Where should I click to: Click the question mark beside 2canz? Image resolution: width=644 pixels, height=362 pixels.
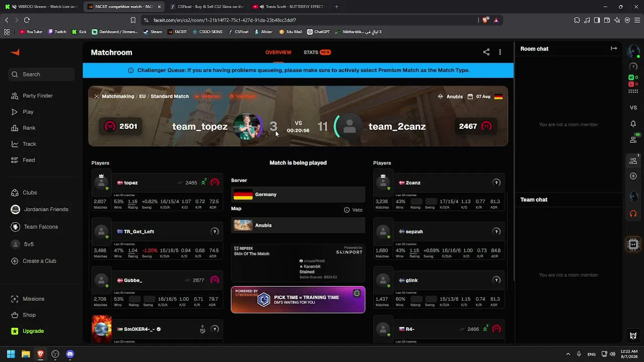(x=497, y=183)
